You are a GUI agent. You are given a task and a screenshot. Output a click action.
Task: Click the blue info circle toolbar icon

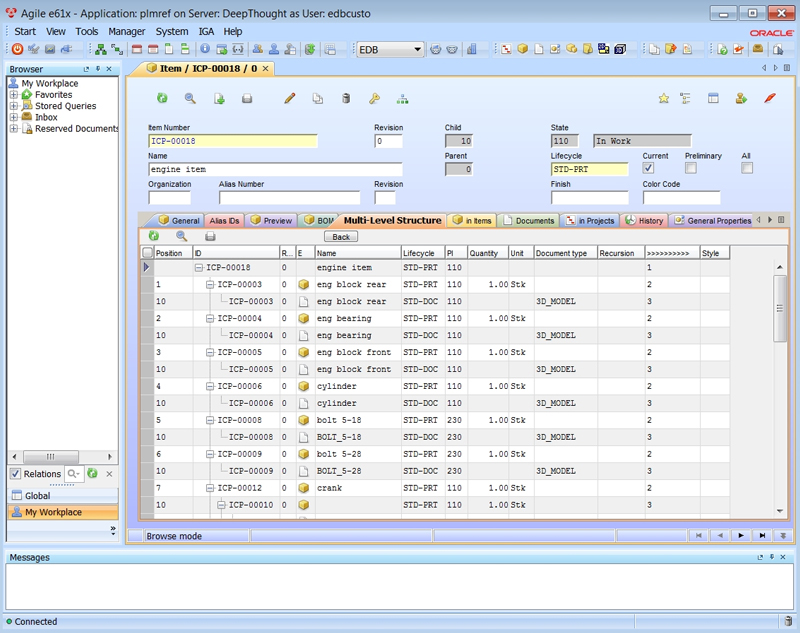205,48
